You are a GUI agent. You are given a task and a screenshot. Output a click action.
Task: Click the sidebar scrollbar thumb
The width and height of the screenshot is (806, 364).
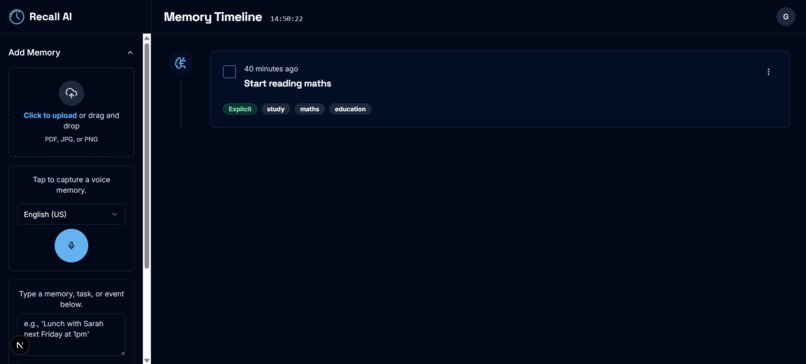tap(147, 155)
